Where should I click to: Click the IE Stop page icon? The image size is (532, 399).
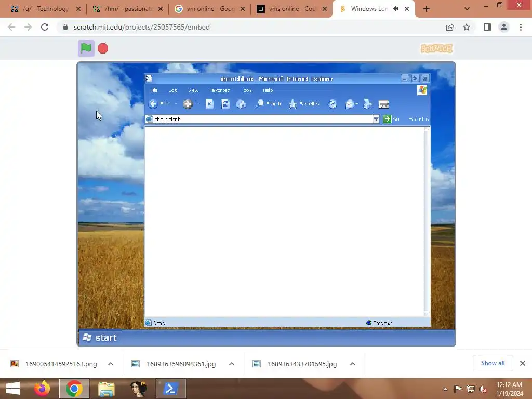click(210, 104)
